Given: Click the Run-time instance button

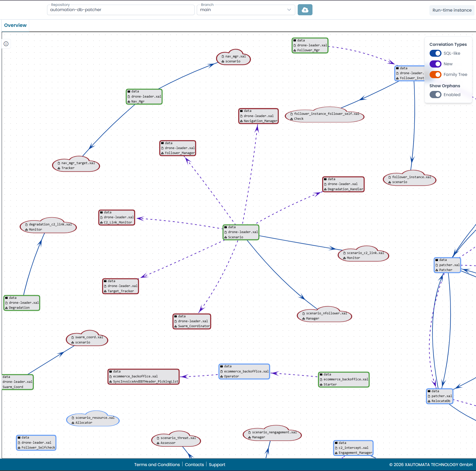Looking at the screenshot, I should tap(452, 10).
